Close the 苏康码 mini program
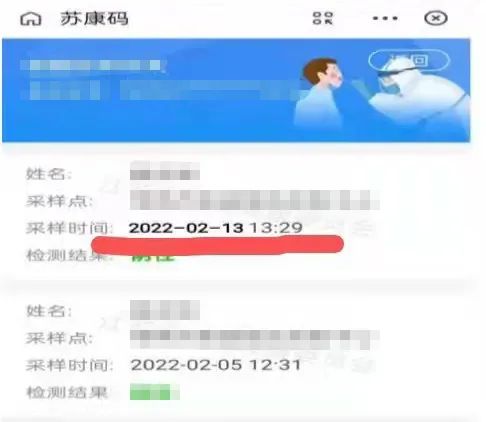This screenshot has height=422, width=486. [436, 18]
